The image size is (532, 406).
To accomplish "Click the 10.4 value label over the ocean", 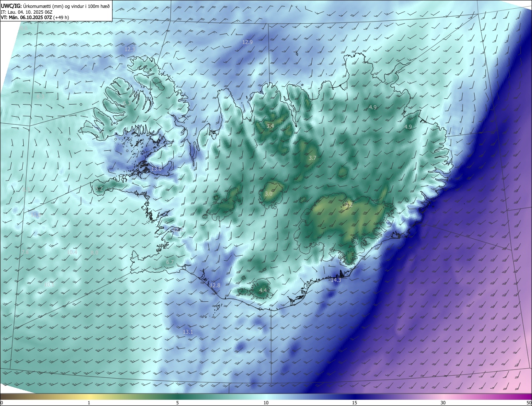I will (72, 252).
